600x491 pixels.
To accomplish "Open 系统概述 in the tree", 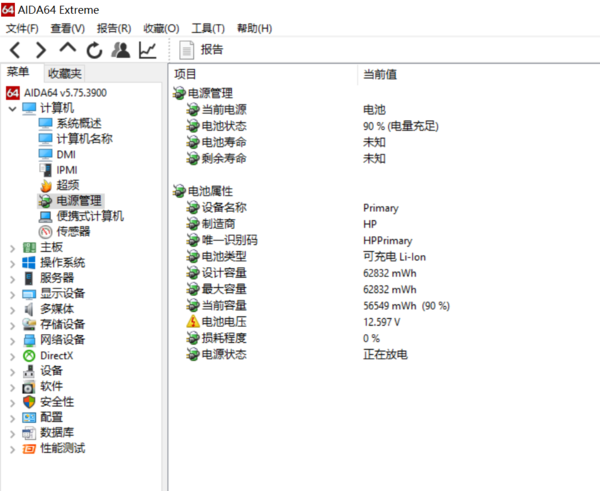I will pyautogui.click(x=79, y=124).
